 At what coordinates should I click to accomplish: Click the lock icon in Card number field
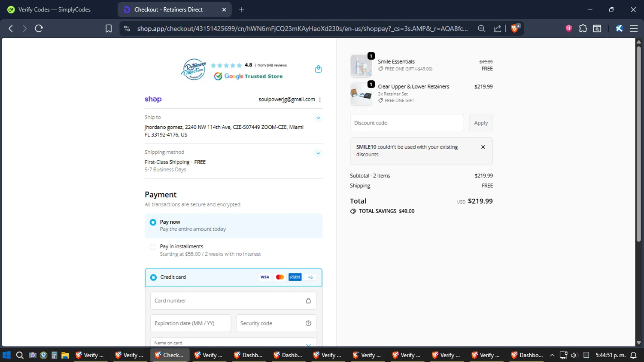point(308,301)
